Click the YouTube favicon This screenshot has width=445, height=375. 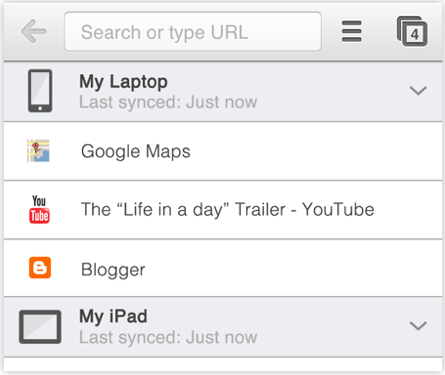39,209
